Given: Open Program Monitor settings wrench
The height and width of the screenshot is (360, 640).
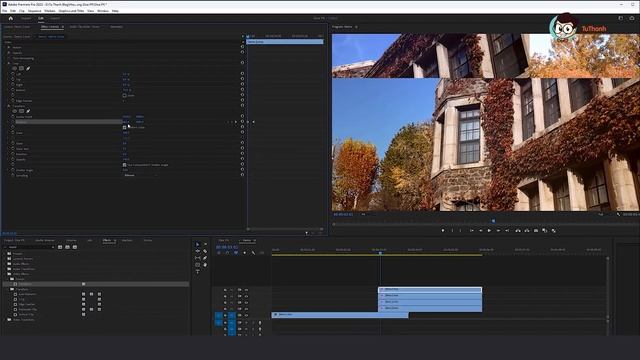Looking at the screenshot, I should pyautogui.click(x=618, y=214).
